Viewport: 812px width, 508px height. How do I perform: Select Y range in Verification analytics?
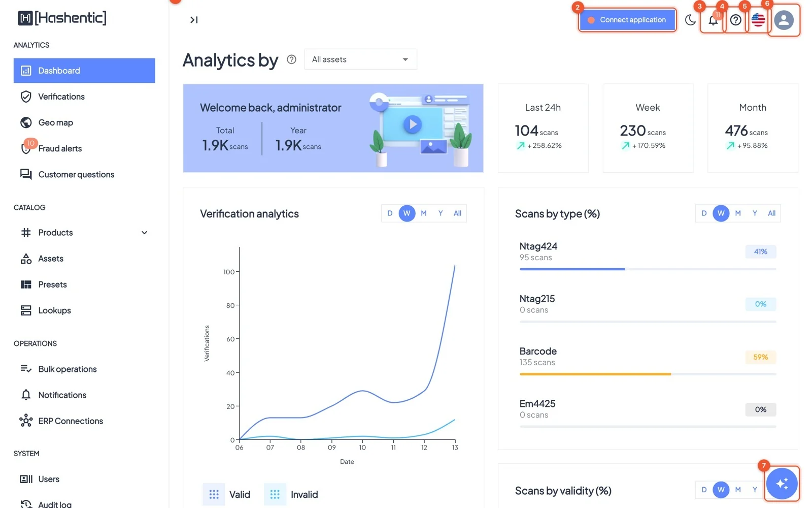click(441, 213)
